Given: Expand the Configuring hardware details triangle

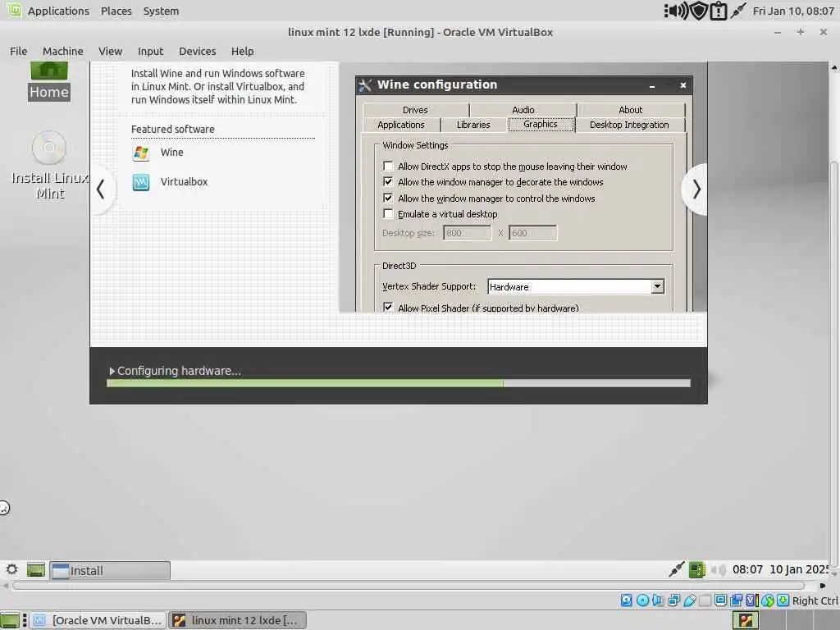Looking at the screenshot, I should (112, 371).
